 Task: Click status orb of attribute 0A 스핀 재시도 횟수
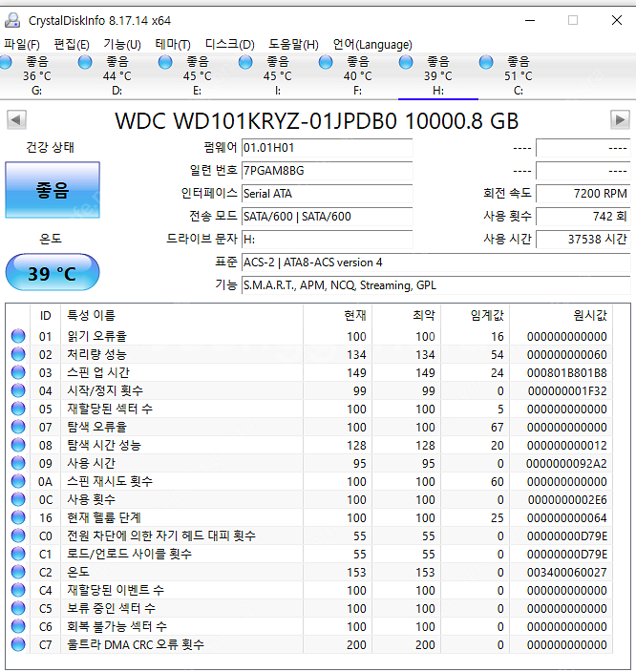tap(18, 481)
